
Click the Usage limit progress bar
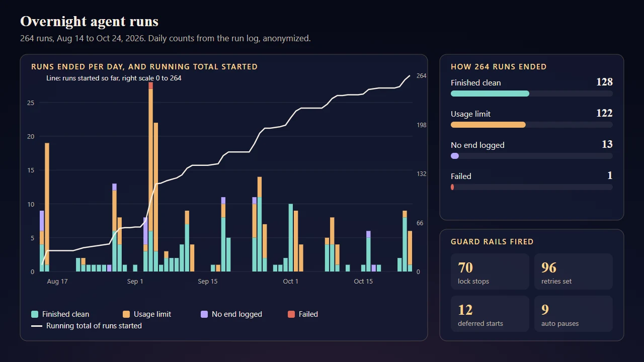(x=532, y=125)
